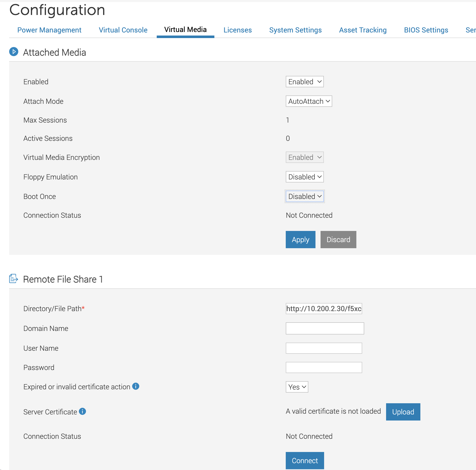
Task: Open the Virtual Media Encryption dropdown
Action: (x=305, y=157)
